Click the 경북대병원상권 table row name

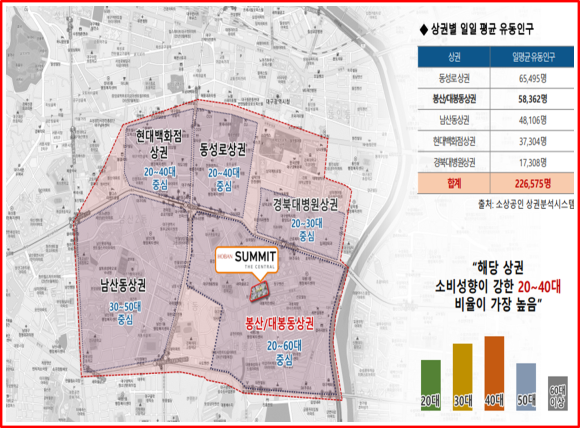(x=454, y=162)
